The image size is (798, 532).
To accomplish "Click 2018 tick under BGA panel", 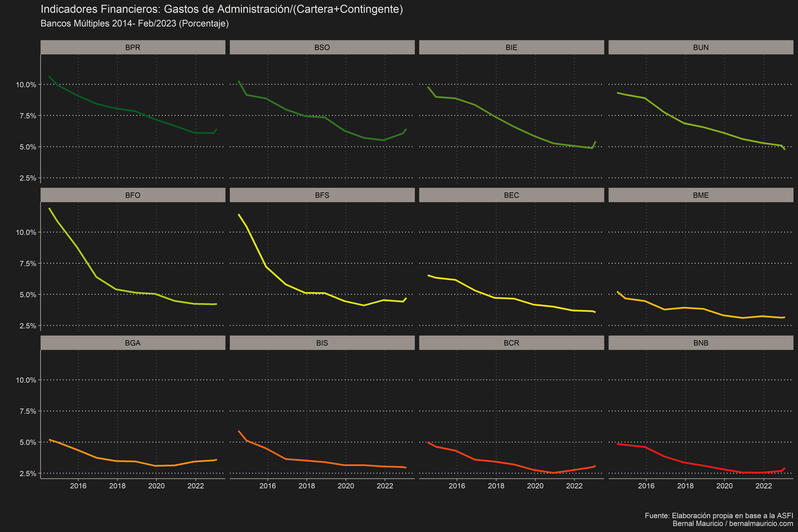I will 117,486.
